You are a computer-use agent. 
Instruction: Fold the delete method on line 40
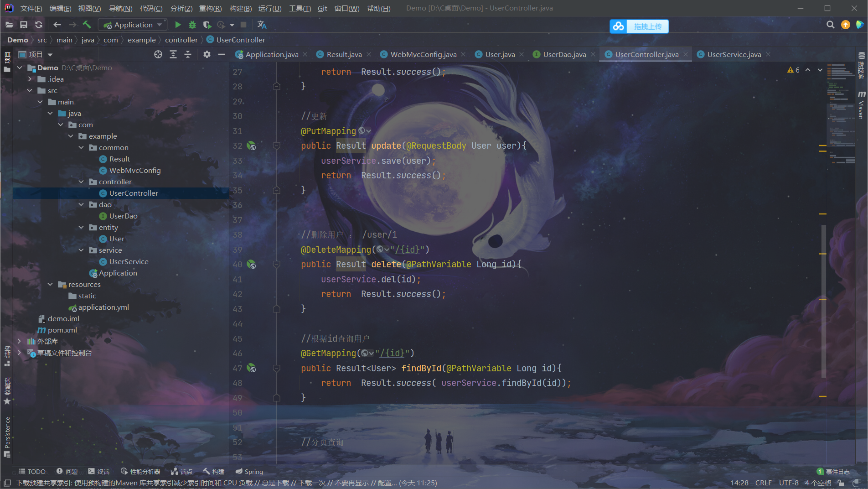point(276,265)
